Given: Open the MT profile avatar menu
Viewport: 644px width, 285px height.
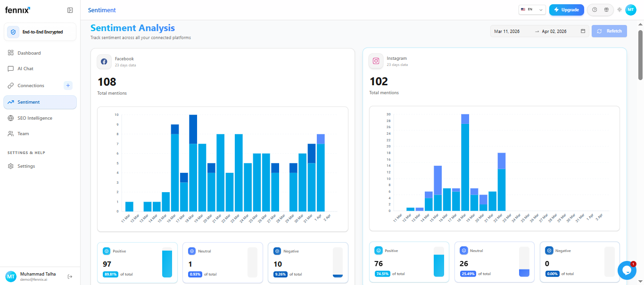Looking at the screenshot, I should [x=630, y=9].
